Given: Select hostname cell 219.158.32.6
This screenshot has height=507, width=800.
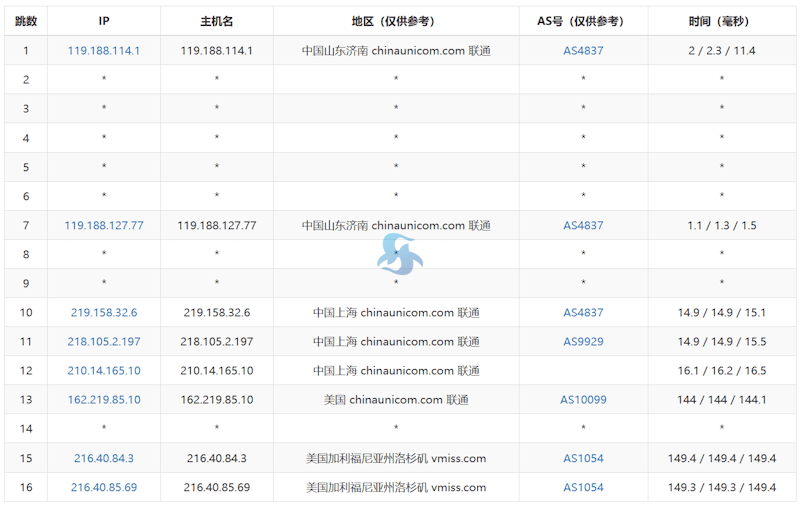Looking at the screenshot, I should coord(217,313).
